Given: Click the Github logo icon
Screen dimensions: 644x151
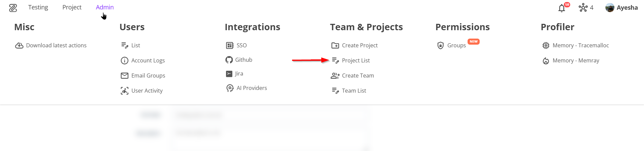Looking at the screenshot, I should click(229, 60).
